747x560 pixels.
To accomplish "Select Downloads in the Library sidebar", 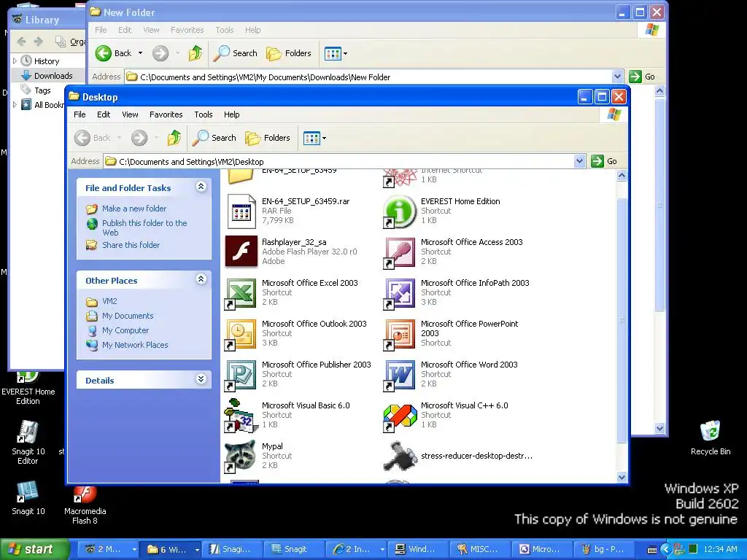I will pos(53,76).
